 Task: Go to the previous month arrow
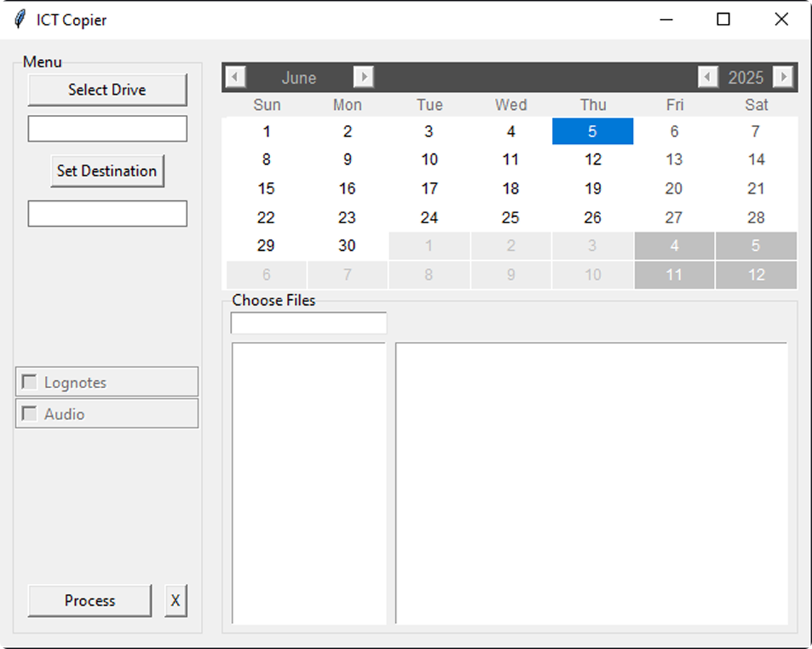pyautogui.click(x=236, y=77)
